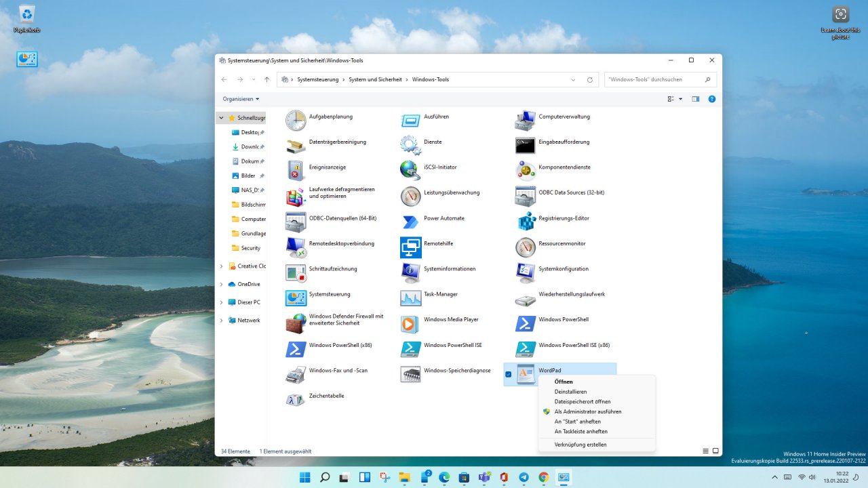Image resolution: width=868 pixels, height=488 pixels.
Task: Expand the Creative Cloud tree node
Action: pyautogui.click(x=221, y=266)
